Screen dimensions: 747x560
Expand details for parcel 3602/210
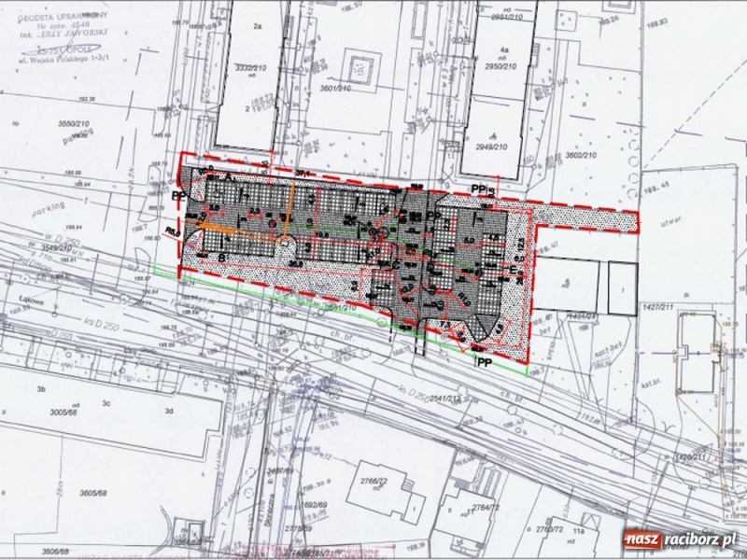click(584, 155)
